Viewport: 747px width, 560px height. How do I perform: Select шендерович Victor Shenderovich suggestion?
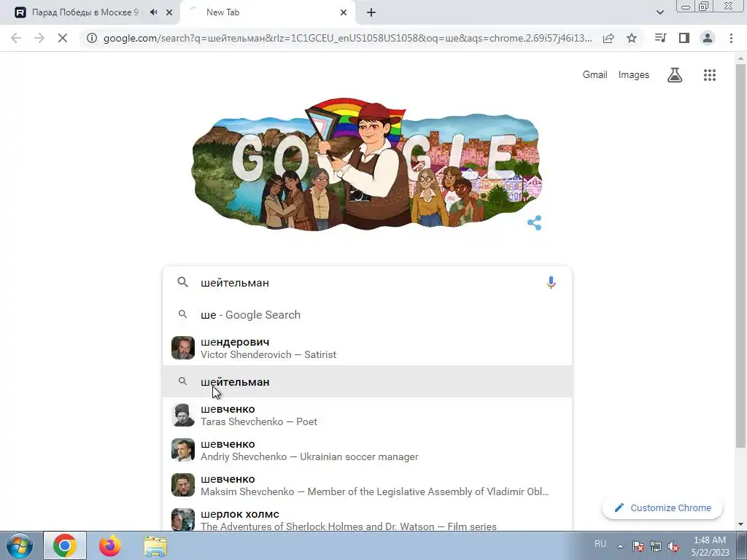coord(368,348)
